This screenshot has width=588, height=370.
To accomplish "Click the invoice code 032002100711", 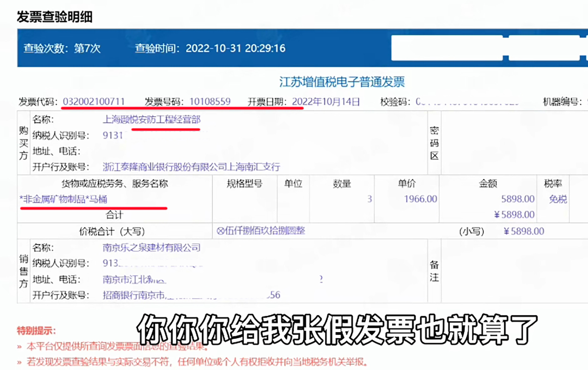I will tap(94, 101).
